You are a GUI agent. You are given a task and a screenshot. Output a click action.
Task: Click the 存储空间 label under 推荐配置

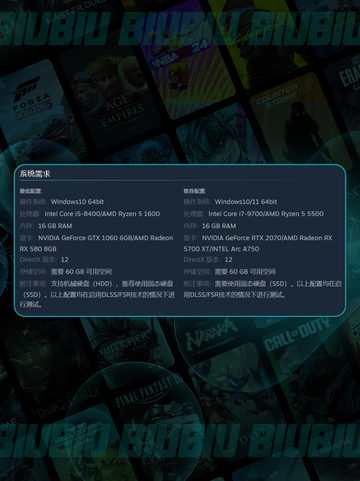click(197, 272)
